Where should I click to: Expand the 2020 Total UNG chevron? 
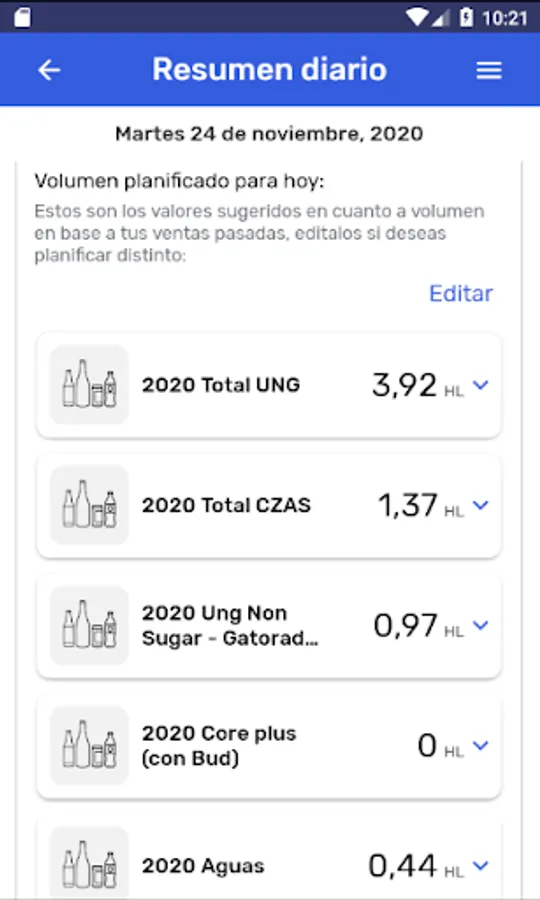coord(481,385)
